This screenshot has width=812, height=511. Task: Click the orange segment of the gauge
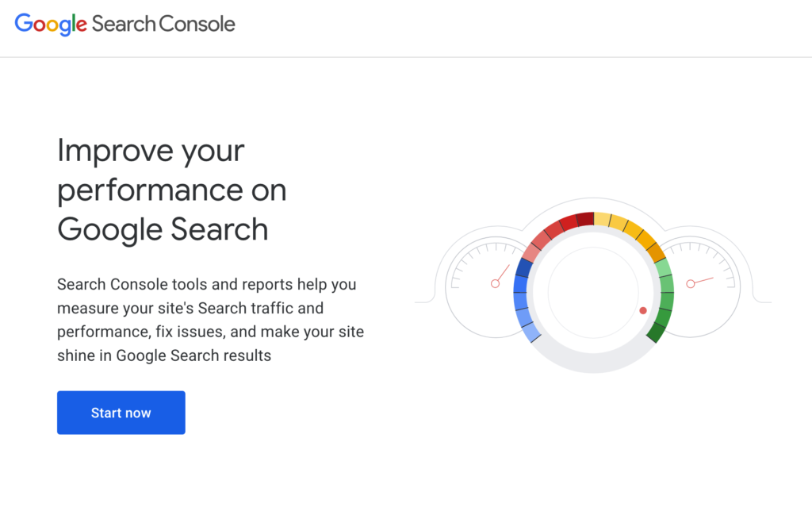tap(656, 252)
